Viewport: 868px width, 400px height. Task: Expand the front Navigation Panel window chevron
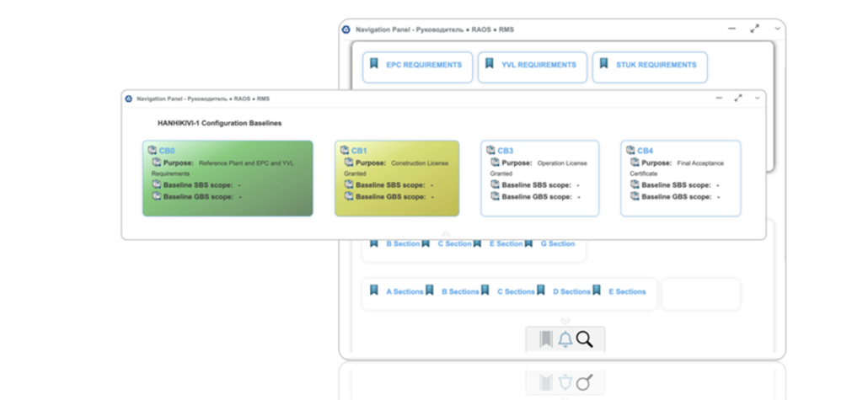click(x=758, y=98)
